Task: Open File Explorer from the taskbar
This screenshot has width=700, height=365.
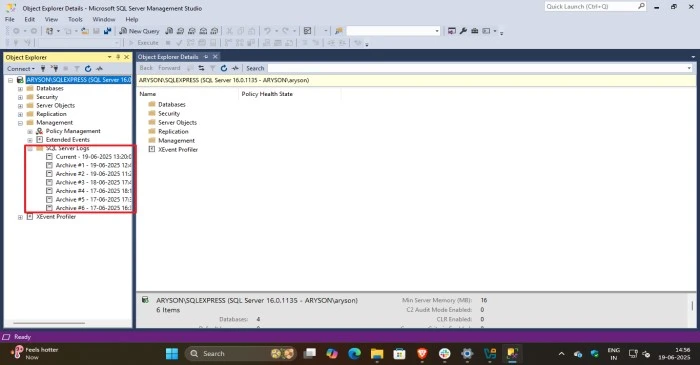Action: coord(377,354)
